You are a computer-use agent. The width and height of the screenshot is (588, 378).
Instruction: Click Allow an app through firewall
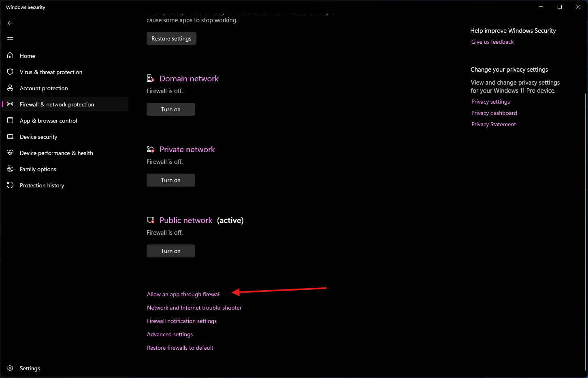click(x=184, y=294)
